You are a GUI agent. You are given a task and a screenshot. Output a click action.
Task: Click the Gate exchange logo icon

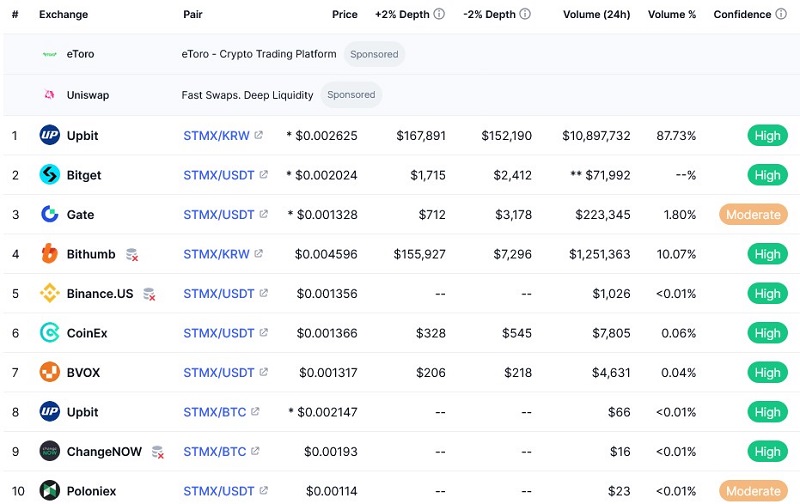click(49, 214)
